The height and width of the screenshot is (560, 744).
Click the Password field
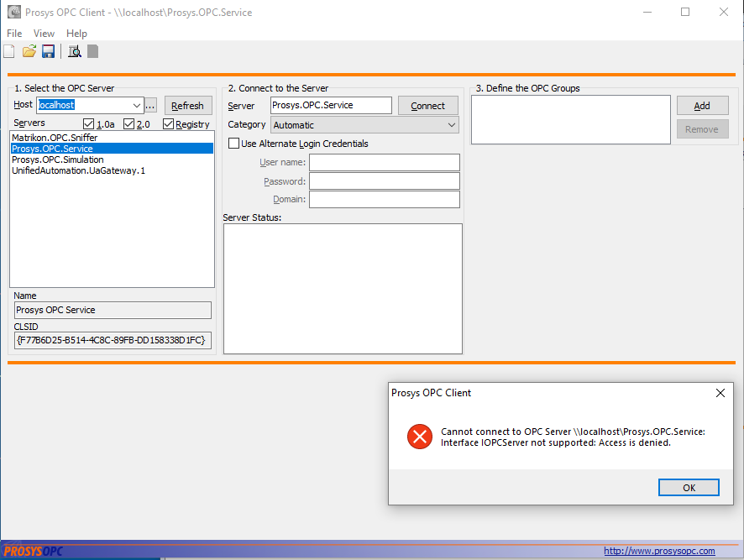pos(385,181)
